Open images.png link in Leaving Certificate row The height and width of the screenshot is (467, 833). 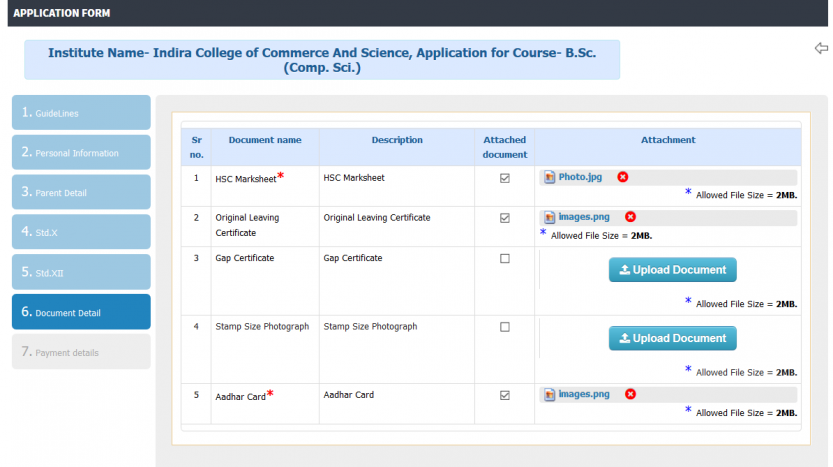(584, 217)
